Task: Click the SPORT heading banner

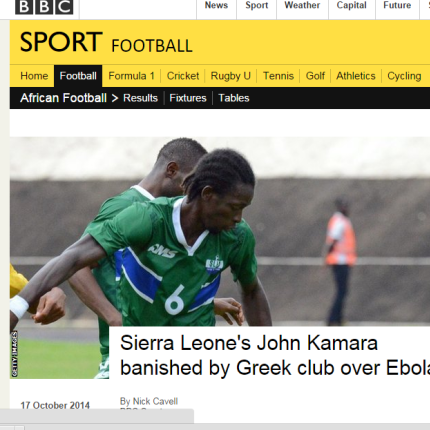Action: pyautogui.click(x=61, y=42)
